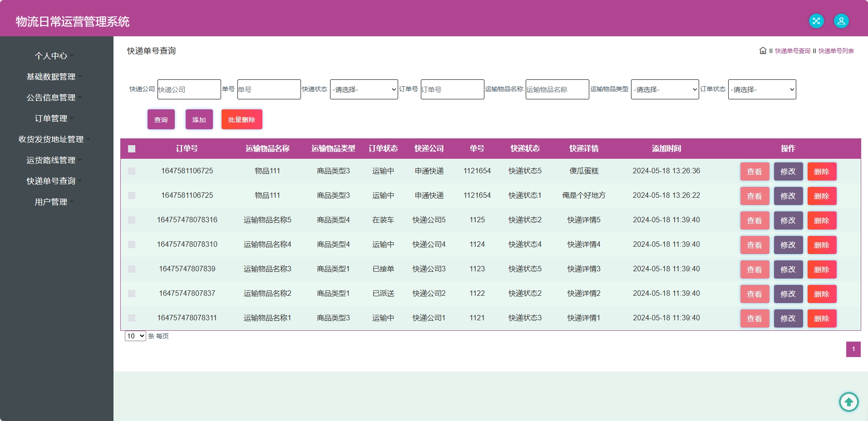868x421 pixels.
Task: Open the 订单状态 dropdown filter
Action: (x=762, y=89)
